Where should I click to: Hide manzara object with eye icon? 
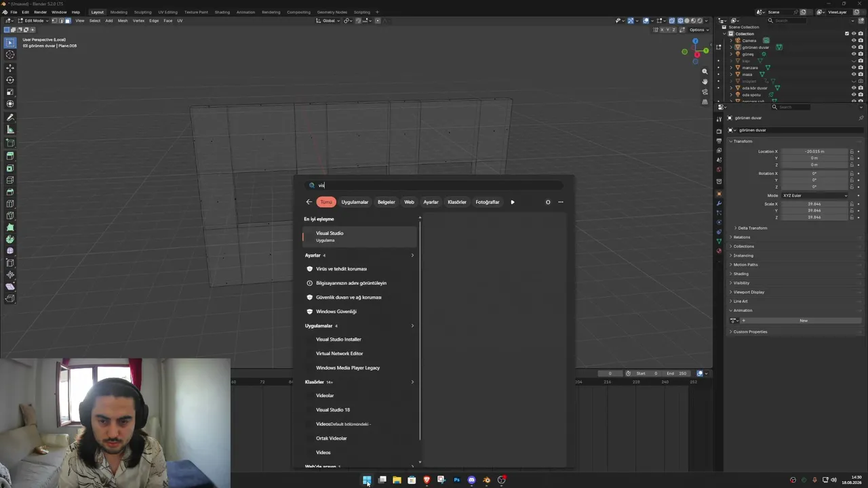(x=853, y=68)
